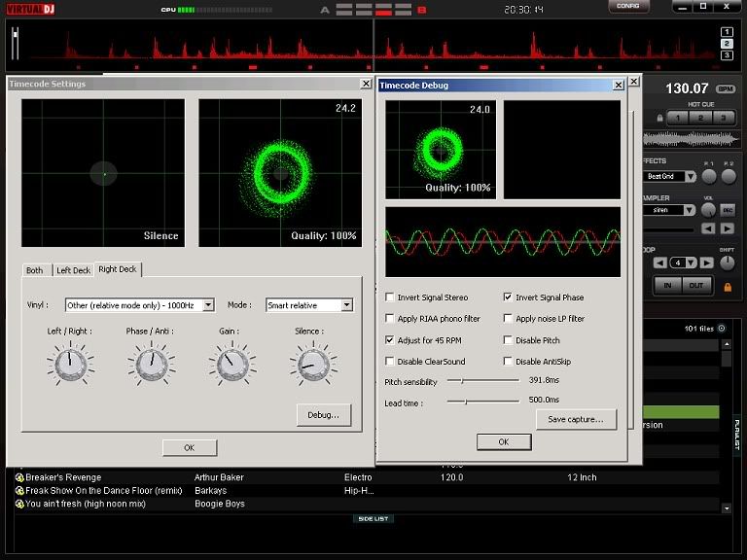Viewport: 747px width, 560px height.
Task: Click hot cue button 1
Action: pyautogui.click(x=678, y=118)
